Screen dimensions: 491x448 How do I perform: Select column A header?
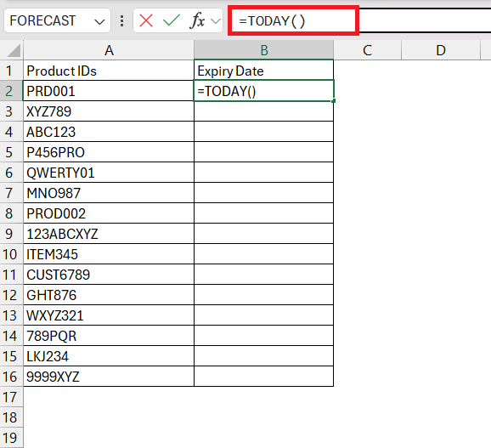coord(109,50)
